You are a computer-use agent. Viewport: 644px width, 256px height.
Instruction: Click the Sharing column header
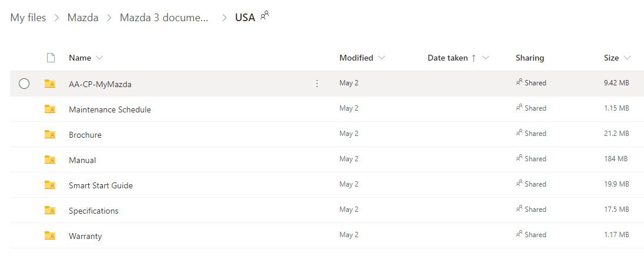coord(530,58)
